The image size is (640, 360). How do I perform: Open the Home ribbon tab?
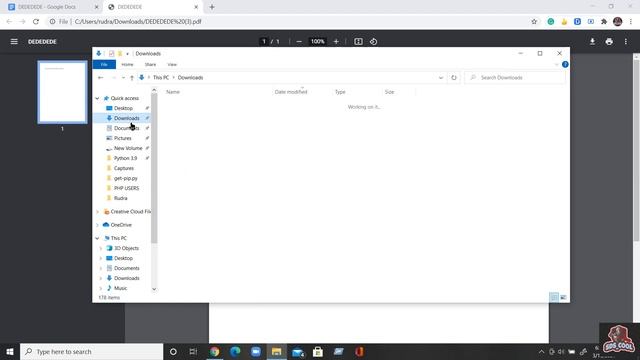coord(127,64)
